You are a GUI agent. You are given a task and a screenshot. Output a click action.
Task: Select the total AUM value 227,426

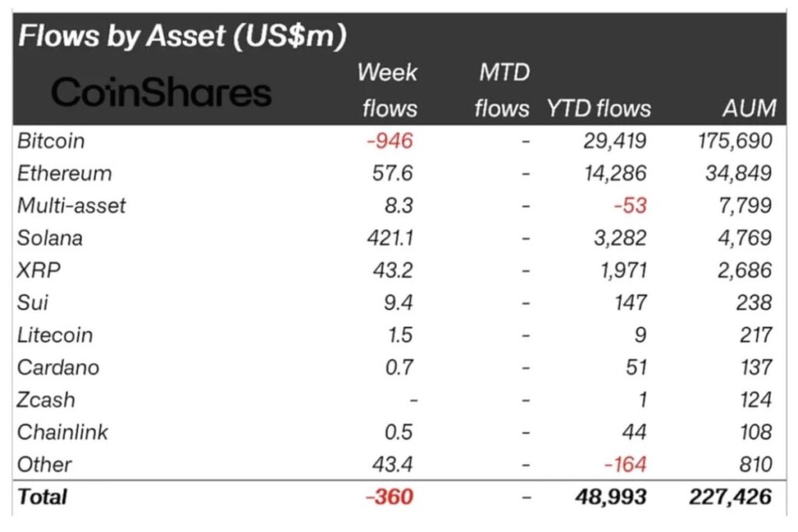tap(730, 496)
